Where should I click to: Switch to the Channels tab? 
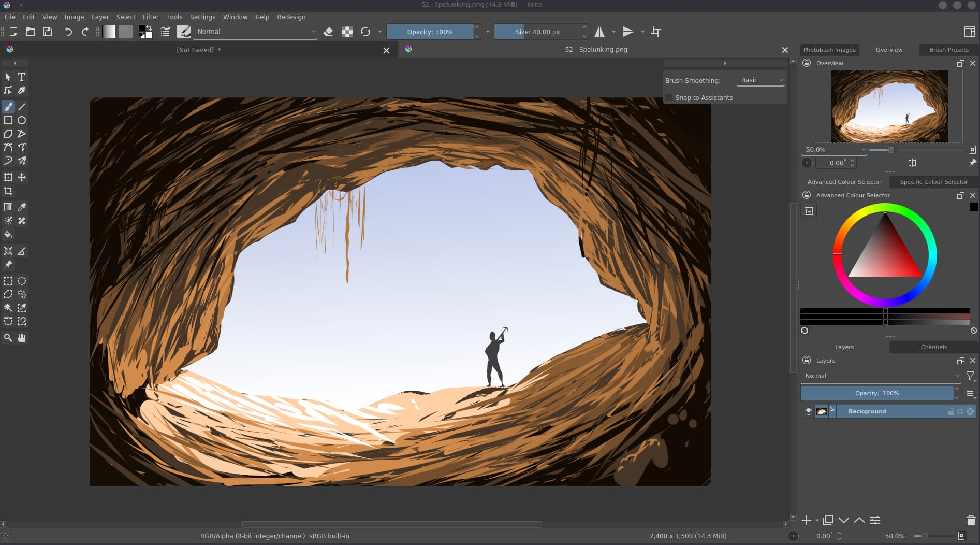933,347
